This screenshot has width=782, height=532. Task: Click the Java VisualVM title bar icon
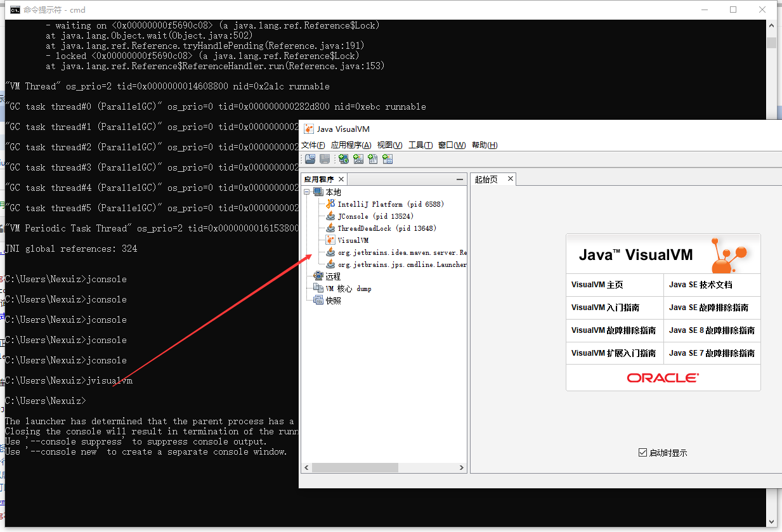click(309, 129)
